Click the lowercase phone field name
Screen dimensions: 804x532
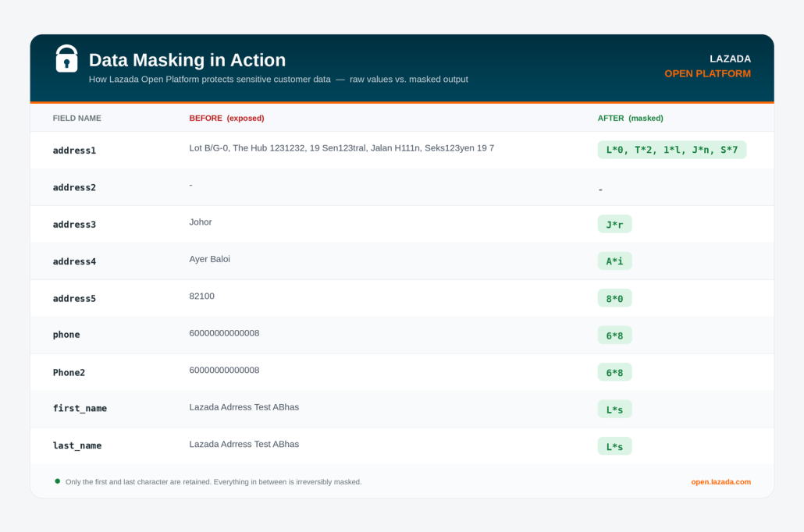click(x=66, y=335)
